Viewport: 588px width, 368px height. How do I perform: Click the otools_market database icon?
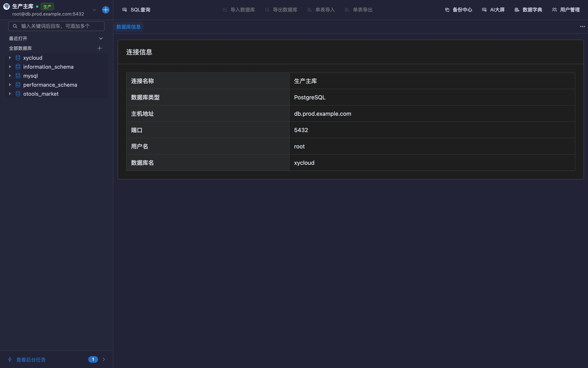[x=18, y=94]
